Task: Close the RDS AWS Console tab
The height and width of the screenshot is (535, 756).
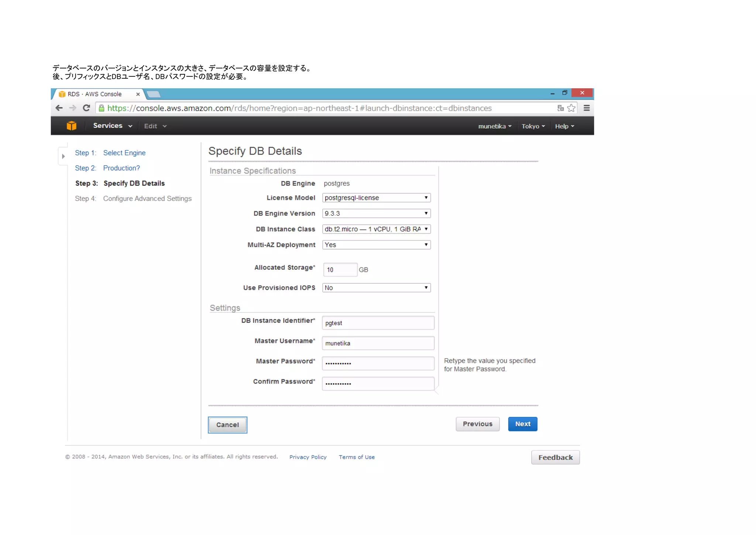Action: (138, 94)
